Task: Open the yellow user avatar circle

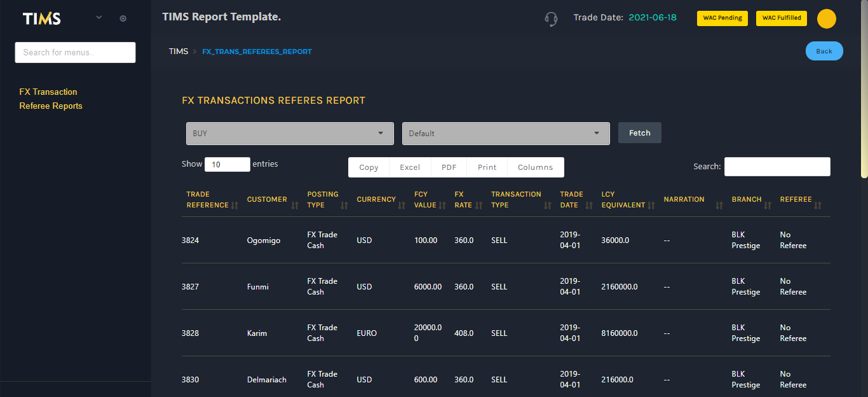Action: click(826, 19)
